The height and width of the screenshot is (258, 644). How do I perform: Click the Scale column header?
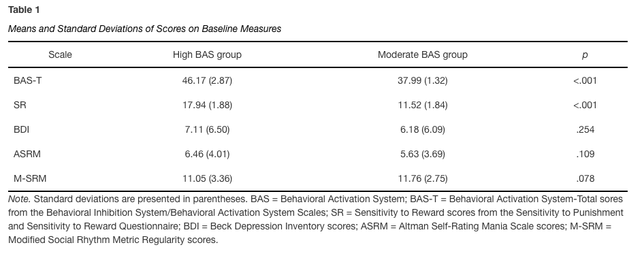(60, 54)
